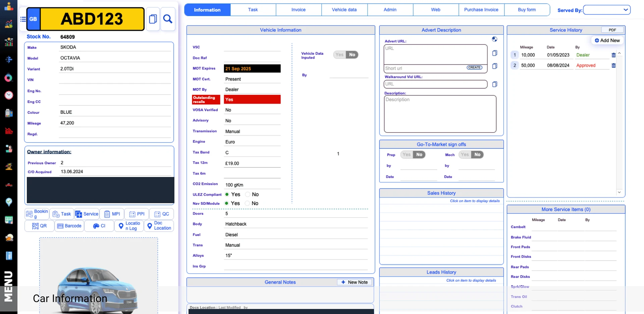Toggle Vehicle Data Inputed switch
Viewport: 644px width, 314px height.
(346, 55)
